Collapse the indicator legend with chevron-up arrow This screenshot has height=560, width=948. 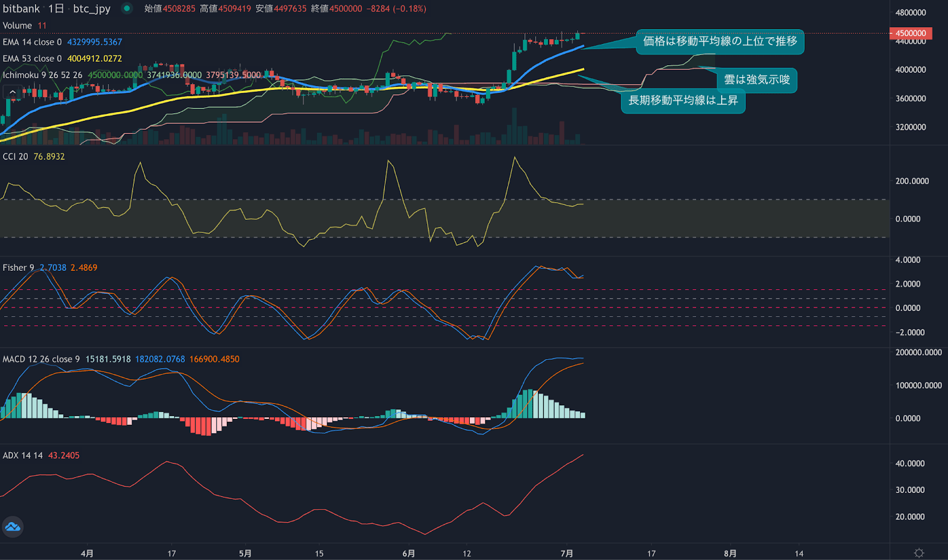[12, 92]
